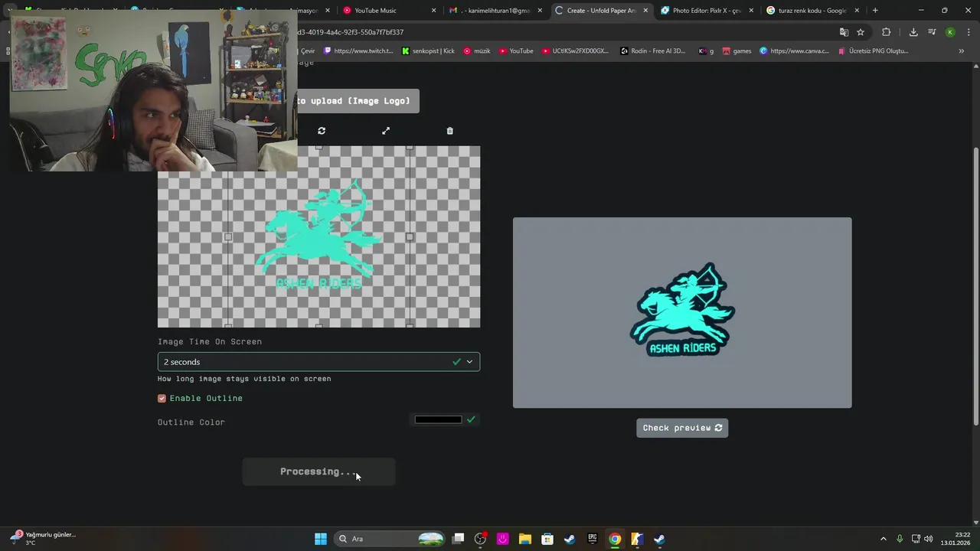
Task: Open the games bookmark folder
Action: click(x=737, y=51)
